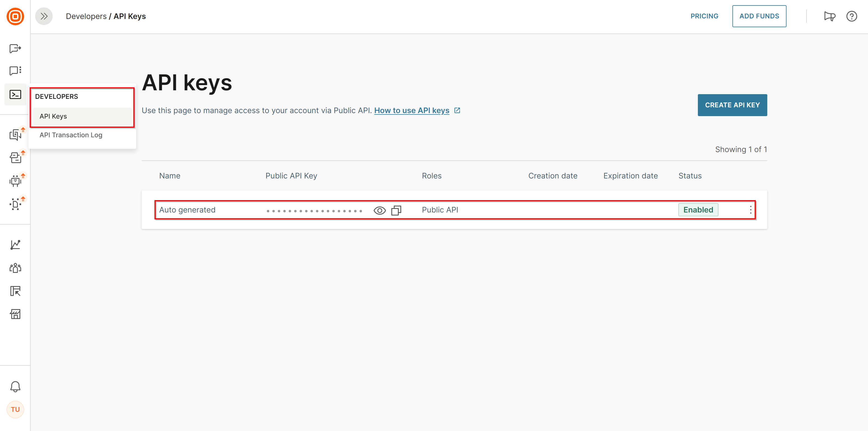Click the Showing 1 of 1 text
This screenshot has height=431, width=868.
tap(741, 150)
